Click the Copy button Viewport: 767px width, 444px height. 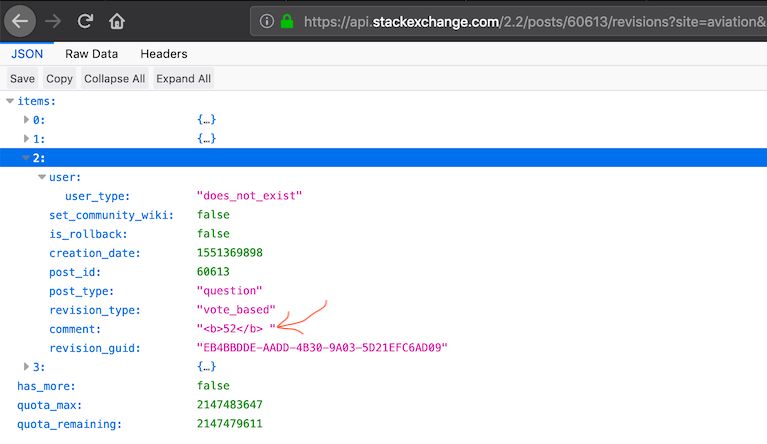click(59, 79)
